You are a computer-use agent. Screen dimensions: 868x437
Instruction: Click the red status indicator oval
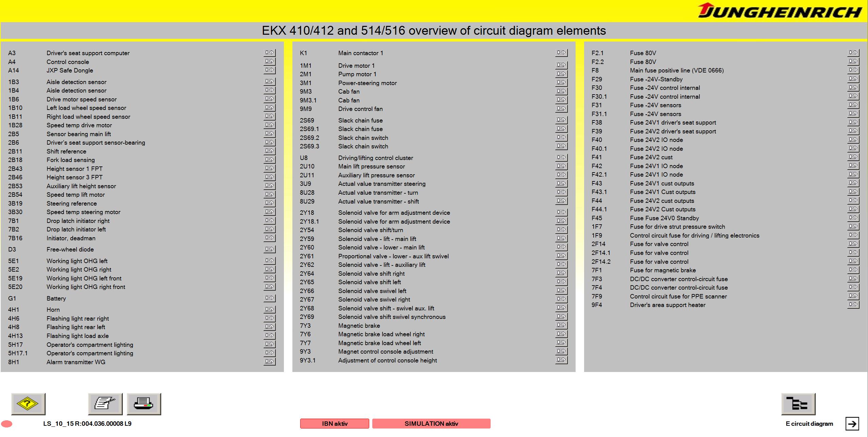click(x=7, y=424)
